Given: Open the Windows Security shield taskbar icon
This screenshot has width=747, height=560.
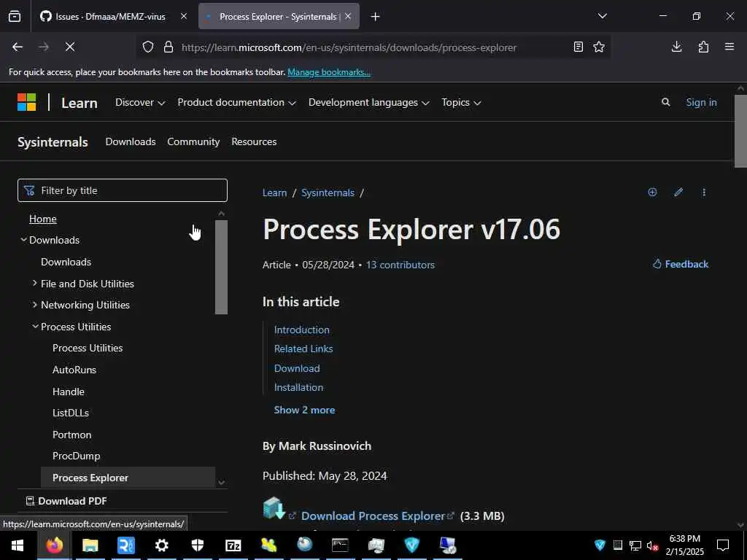Looking at the screenshot, I should (x=197, y=545).
